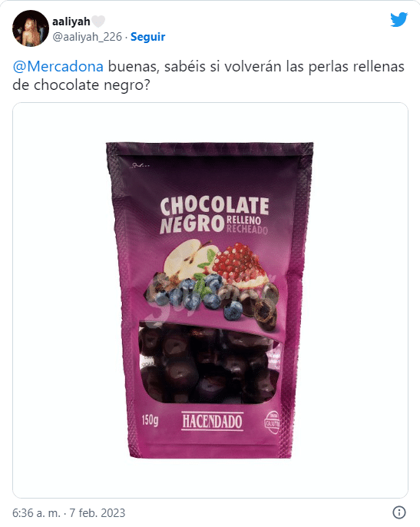Open the @Mercadona mention link
This screenshot has width=420, height=527.
click(58, 67)
